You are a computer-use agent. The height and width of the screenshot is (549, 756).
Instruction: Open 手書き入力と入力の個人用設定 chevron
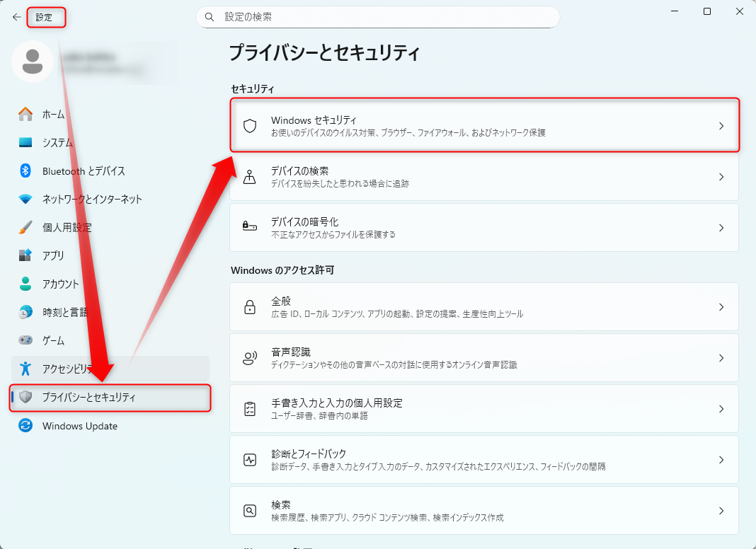[721, 409]
